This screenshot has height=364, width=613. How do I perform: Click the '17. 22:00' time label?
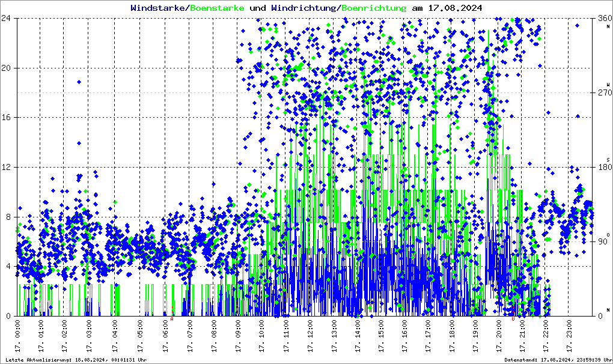click(x=546, y=336)
